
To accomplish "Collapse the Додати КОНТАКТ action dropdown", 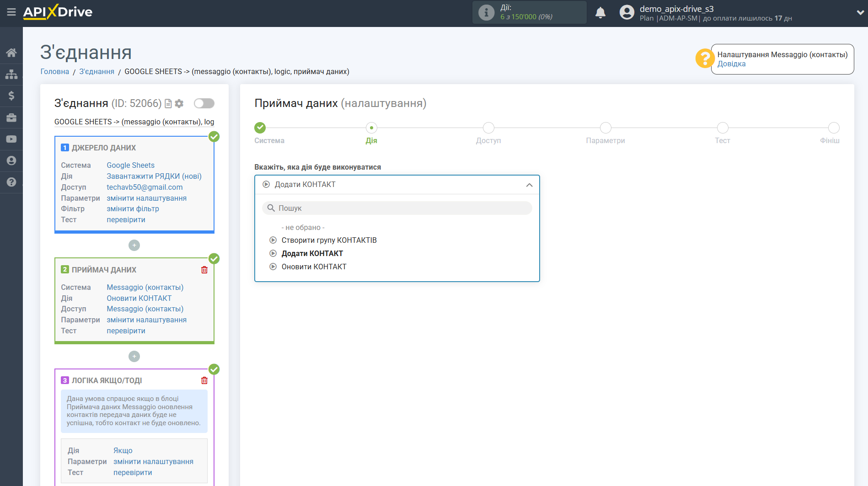I will (x=529, y=185).
